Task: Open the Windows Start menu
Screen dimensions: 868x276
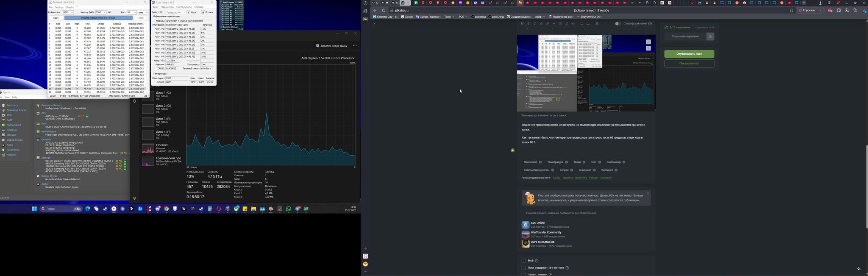Action: 34,209
